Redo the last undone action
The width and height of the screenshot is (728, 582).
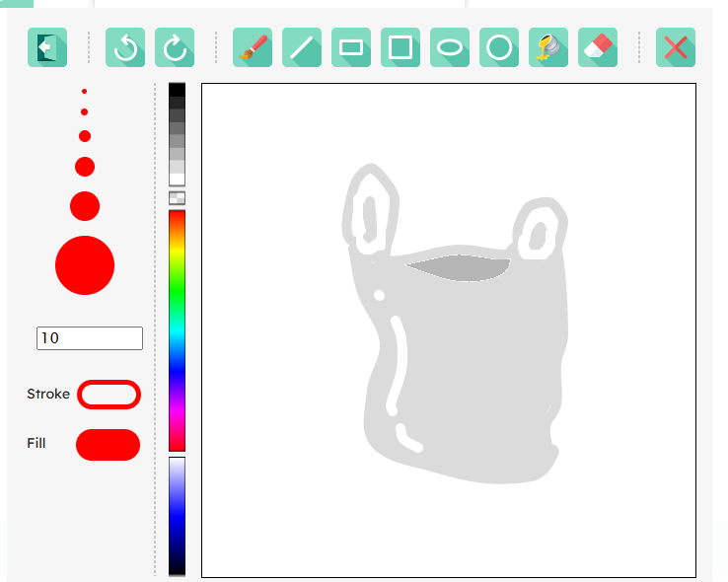tap(175, 47)
